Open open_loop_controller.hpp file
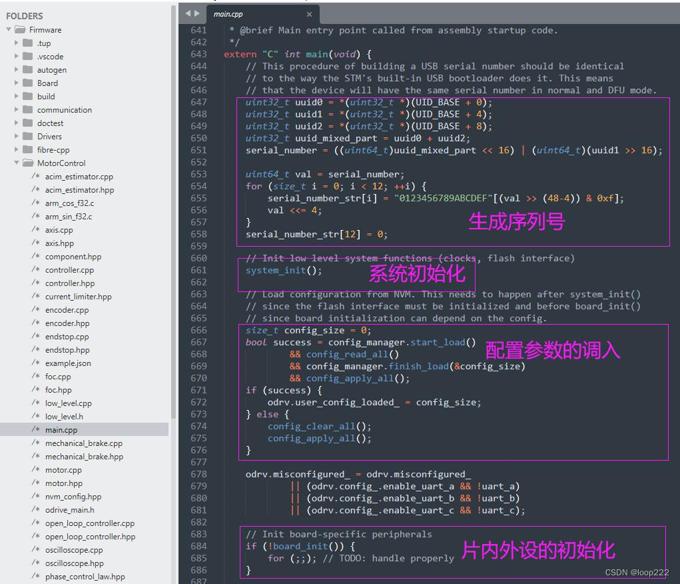 (x=90, y=537)
